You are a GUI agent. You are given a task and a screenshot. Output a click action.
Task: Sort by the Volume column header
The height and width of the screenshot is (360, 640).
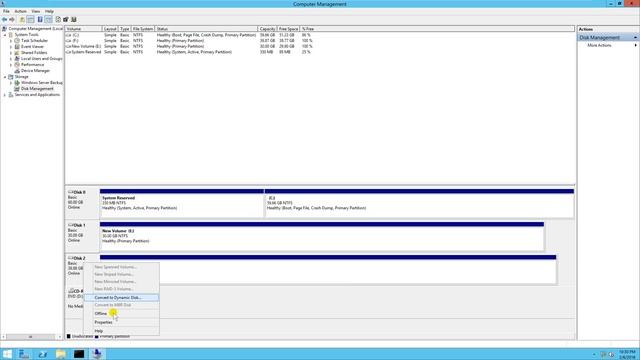83,29
